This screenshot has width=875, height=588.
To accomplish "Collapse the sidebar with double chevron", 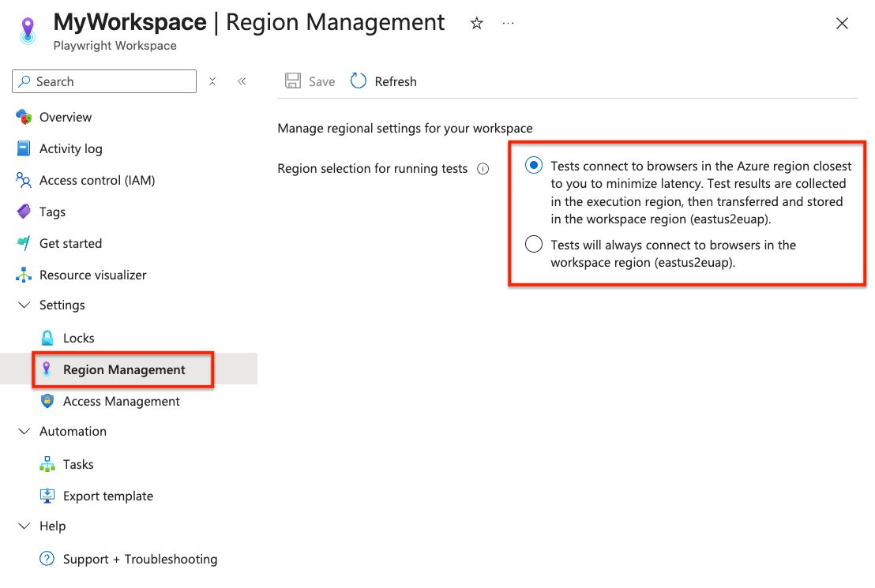I will 242,81.
